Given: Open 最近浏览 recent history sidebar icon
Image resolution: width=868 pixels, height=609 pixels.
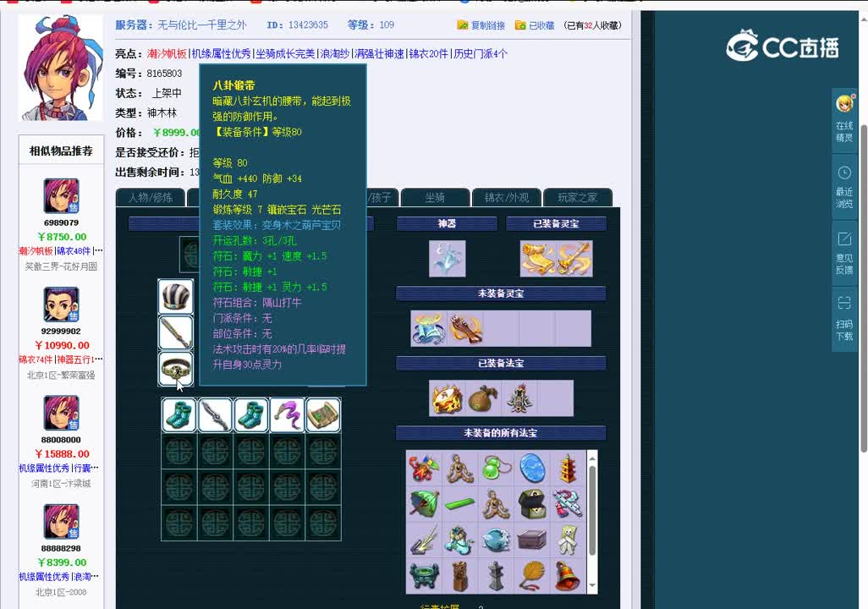Looking at the screenshot, I should (844, 187).
